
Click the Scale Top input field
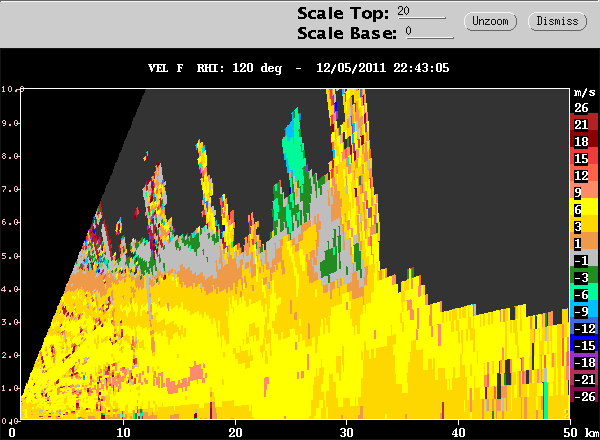coord(421,12)
